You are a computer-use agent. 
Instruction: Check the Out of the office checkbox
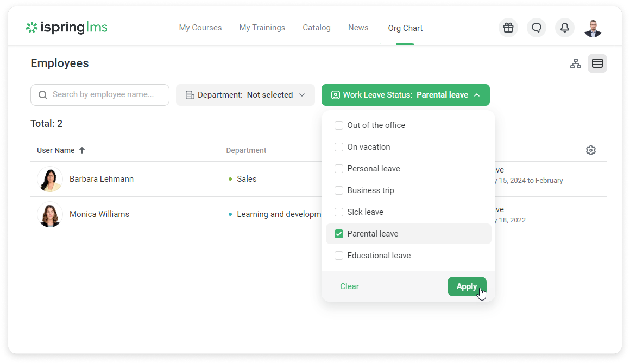[x=339, y=125]
